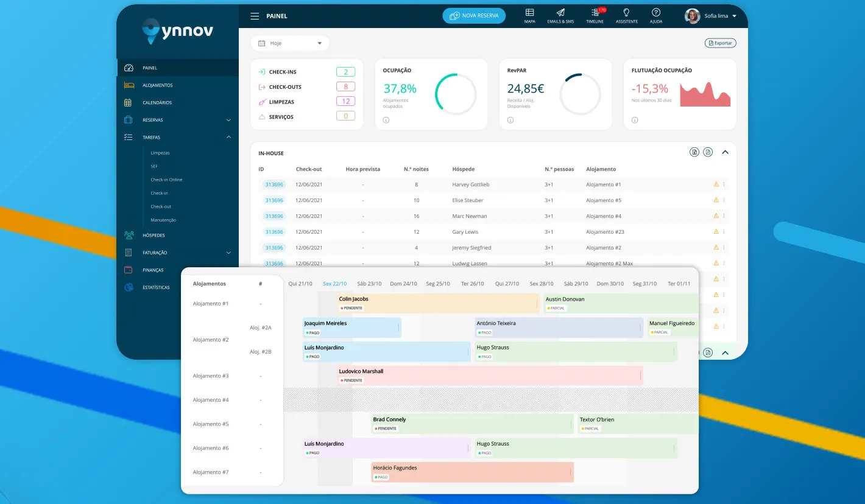Click the Ocupação circular progress ring
Image resolution: width=865 pixels, height=504 pixels.
pyautogui.click(x=456, y=94)
